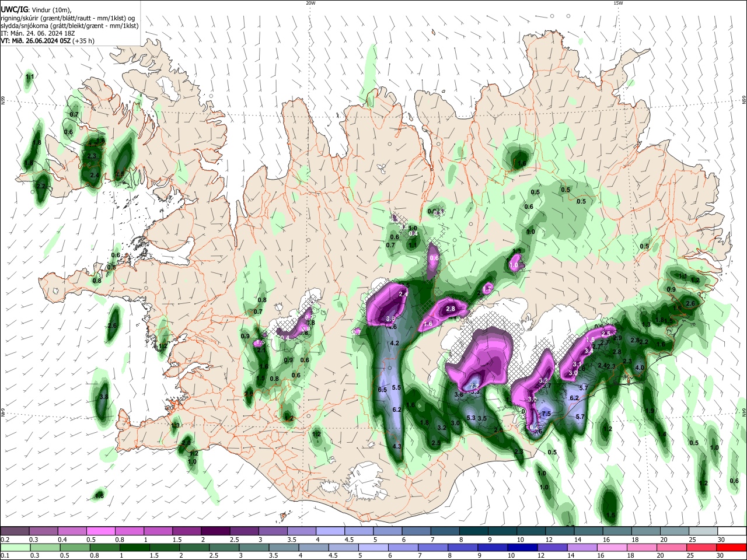Viewport: 747px width, 560px height.
Task: Click the 5.5 precipitation value on the map
Action: pyautogui.click(x=396, y=387)
